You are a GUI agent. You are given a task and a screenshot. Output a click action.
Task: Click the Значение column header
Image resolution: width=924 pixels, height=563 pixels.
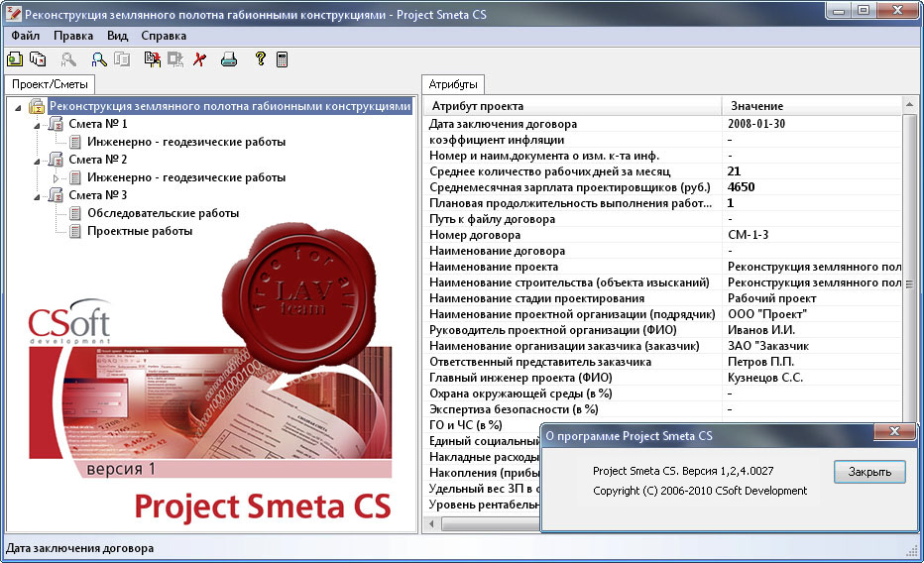812,106
